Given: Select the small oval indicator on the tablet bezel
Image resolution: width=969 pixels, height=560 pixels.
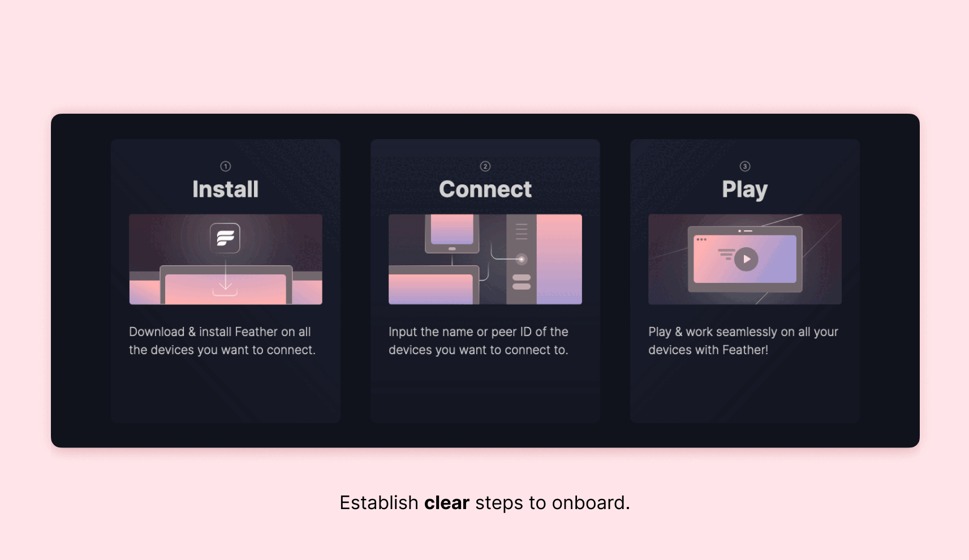Looking at the screenshot, I should (x=452, y=249).
